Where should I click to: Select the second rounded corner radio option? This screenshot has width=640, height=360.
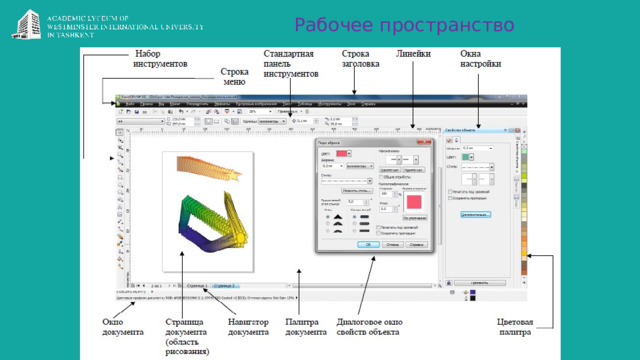pyautogui.click(x=328, y=224)
